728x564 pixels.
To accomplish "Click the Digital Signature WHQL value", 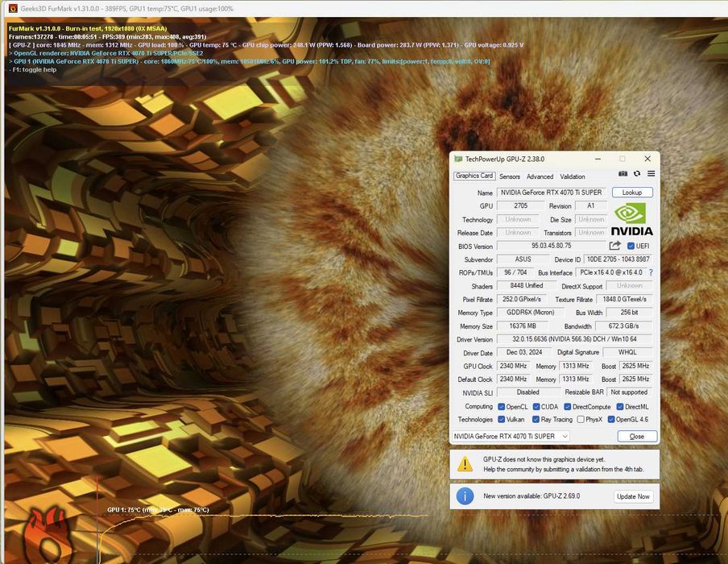I will pyautogui.click(x=627, y=352).
